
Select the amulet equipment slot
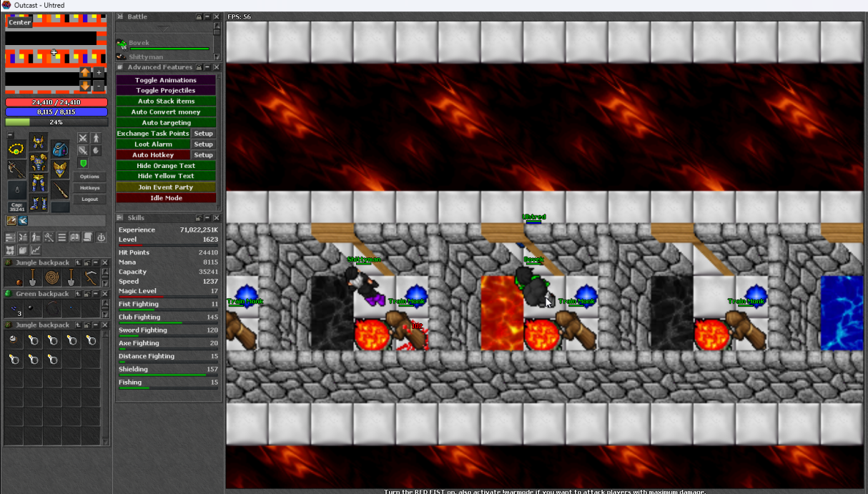[17, 149]
